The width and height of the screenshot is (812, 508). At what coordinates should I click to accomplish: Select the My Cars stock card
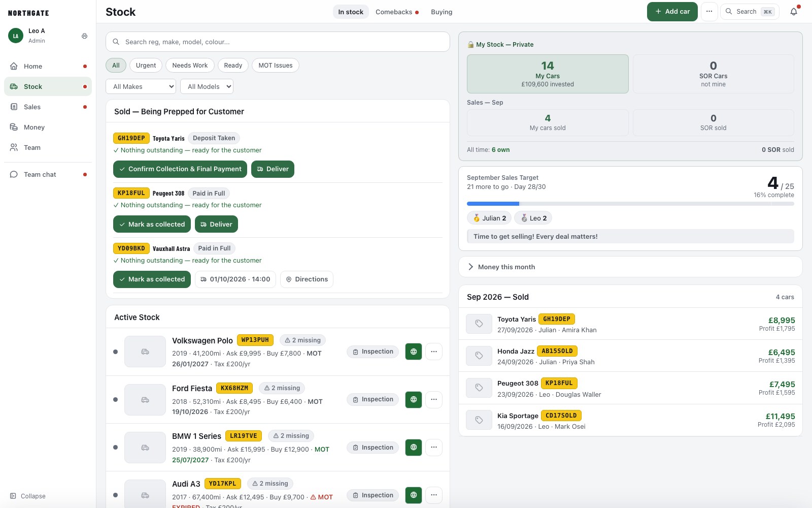tap(548, 74)
